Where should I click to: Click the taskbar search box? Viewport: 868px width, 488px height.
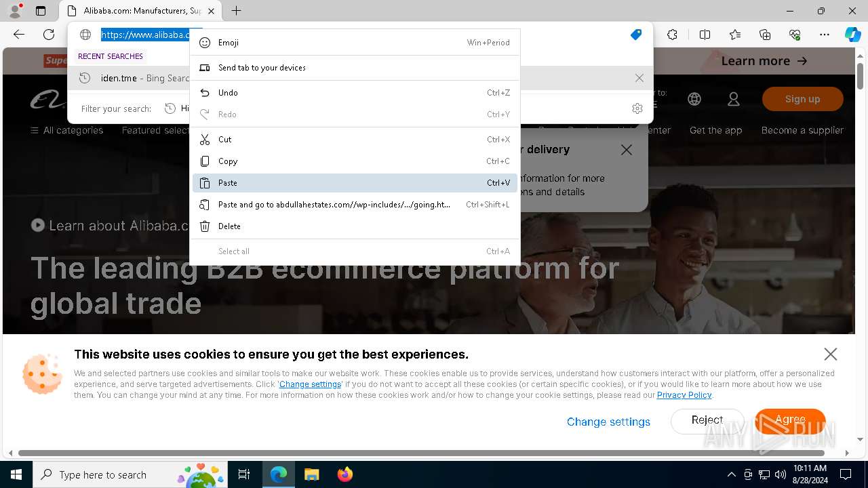(x=130, y=474)
